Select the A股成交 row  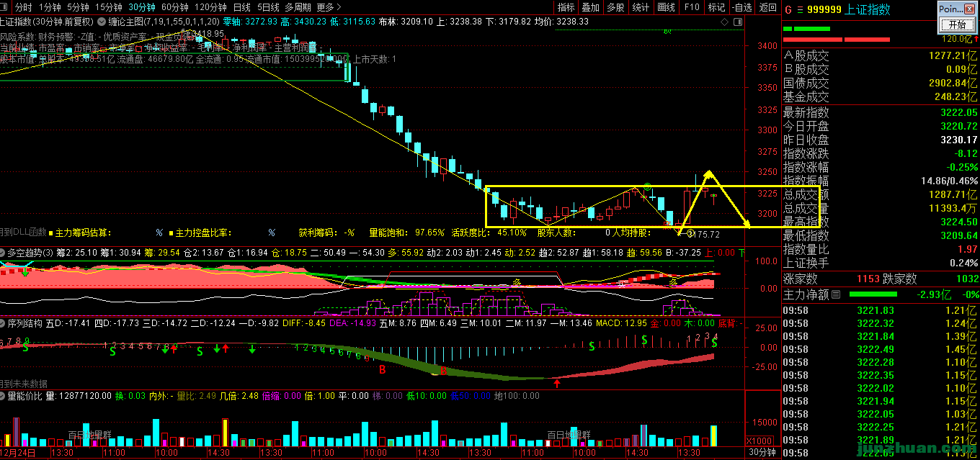click(880, 55)
